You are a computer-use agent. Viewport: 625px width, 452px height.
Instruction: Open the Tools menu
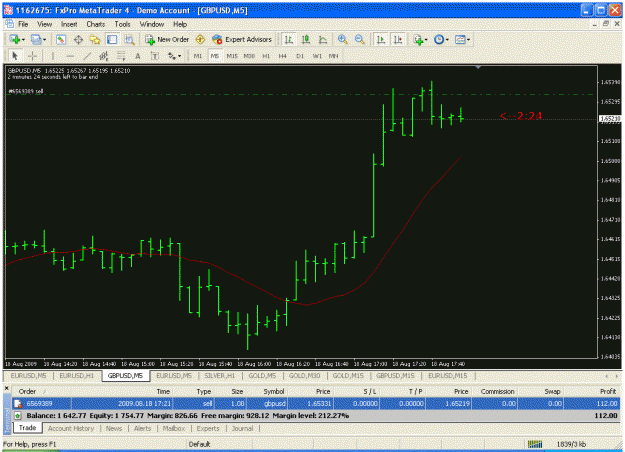tap(122, 24)
